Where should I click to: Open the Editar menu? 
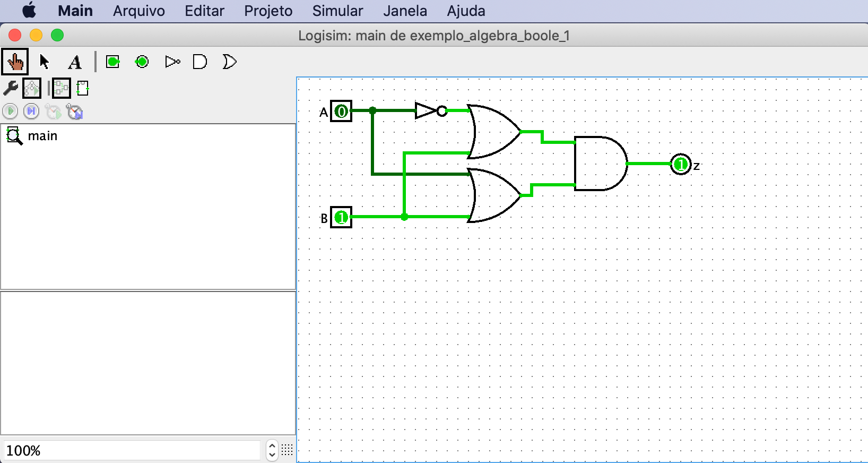tap(204, 11)
